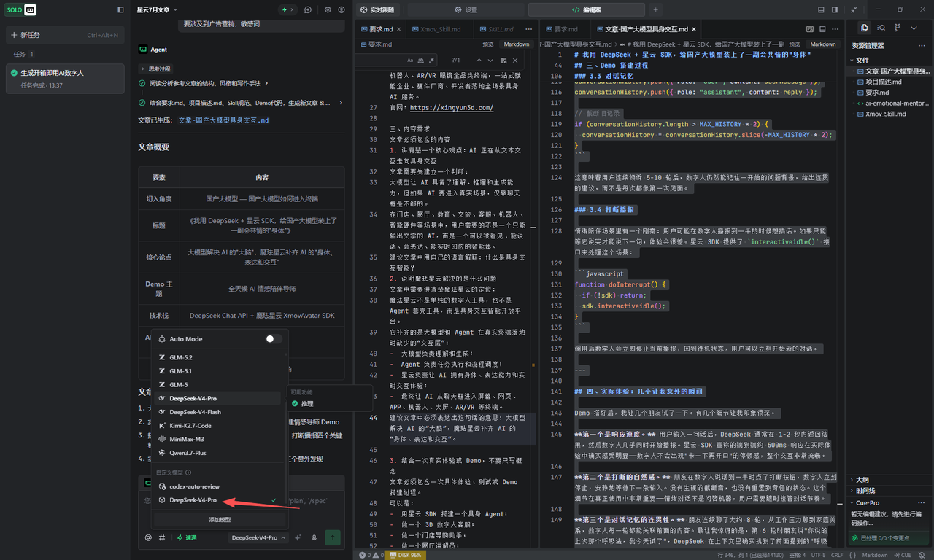
Task: Expand the 时间线 section
Action: tap(889, 491)
